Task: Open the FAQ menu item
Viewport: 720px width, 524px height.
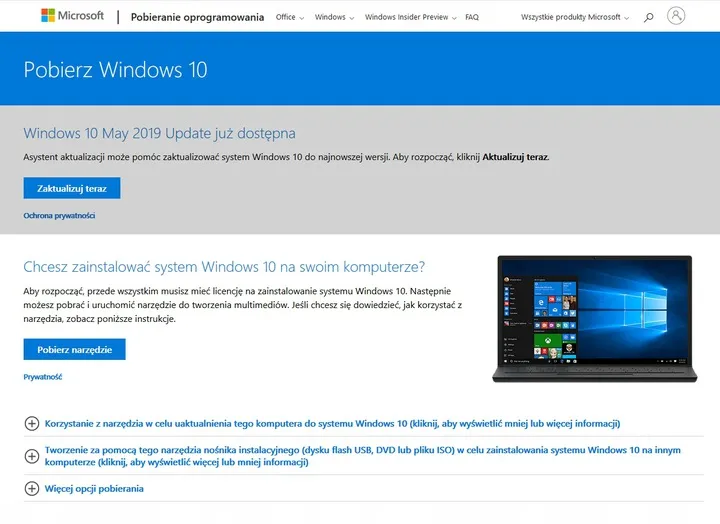Action: pos(472,17)
